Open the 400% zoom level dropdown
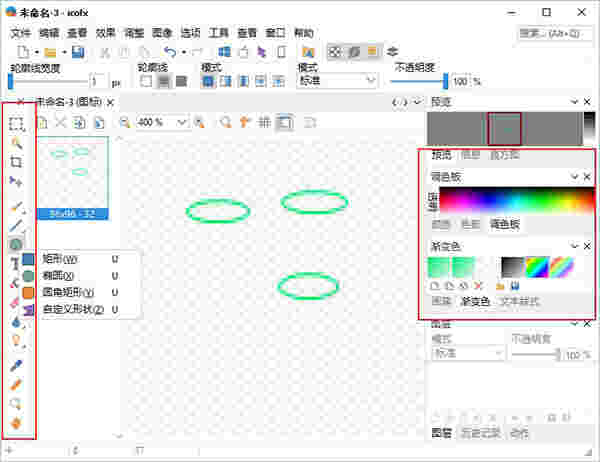The height and width of the screenshot is (462, 600). 182,122
